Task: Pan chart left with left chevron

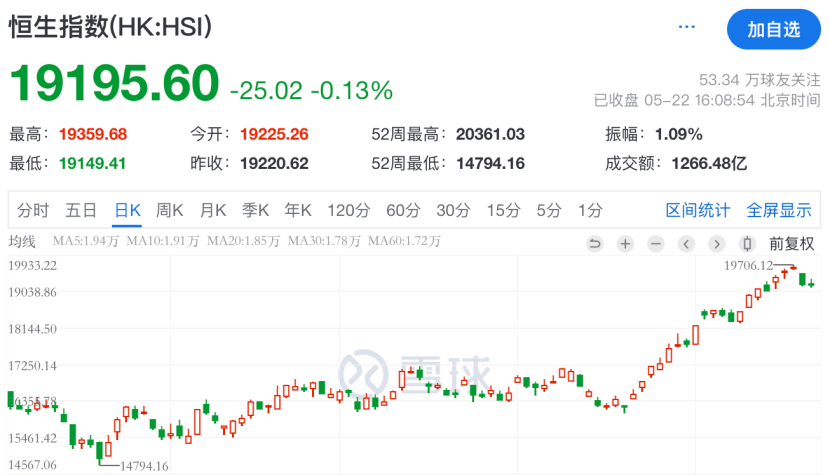Action: tap(686, 244)
